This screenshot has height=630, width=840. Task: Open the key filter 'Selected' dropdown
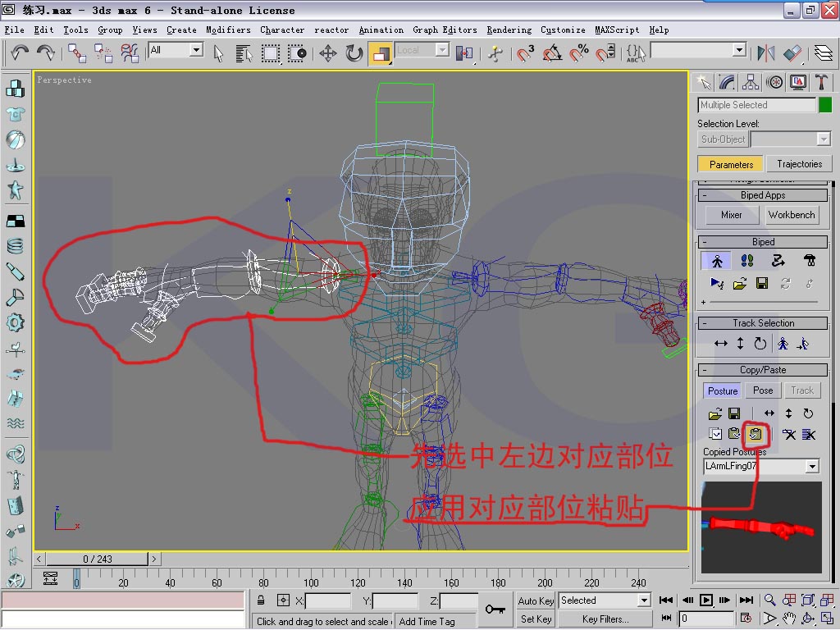645,600
